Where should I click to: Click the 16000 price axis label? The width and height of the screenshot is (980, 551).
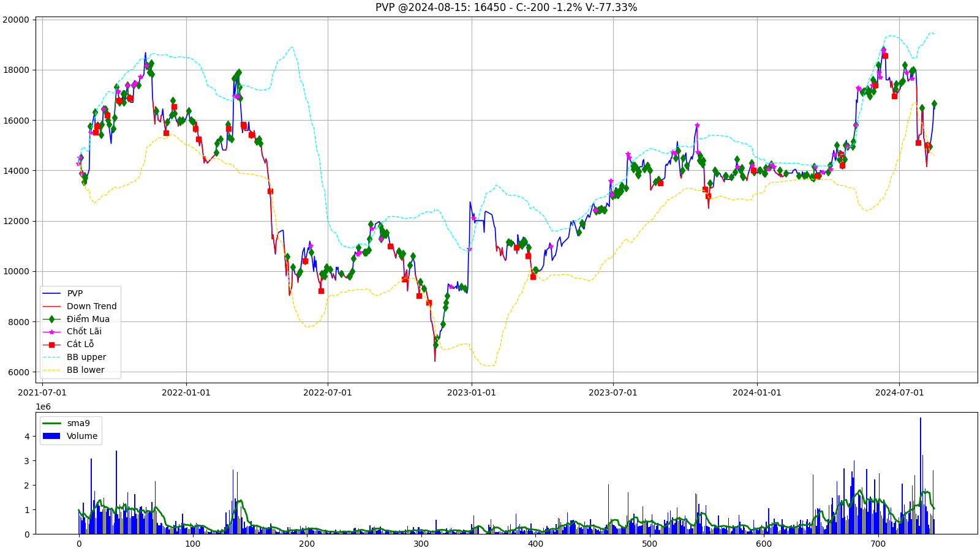[x=16, y=121]
